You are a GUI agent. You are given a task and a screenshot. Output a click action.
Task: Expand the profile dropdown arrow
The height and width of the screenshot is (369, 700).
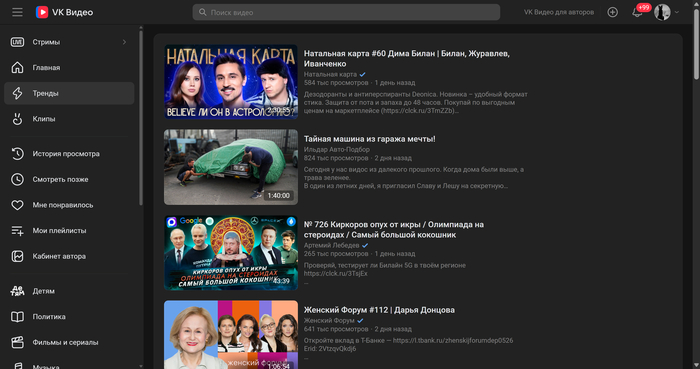point(677,12)
